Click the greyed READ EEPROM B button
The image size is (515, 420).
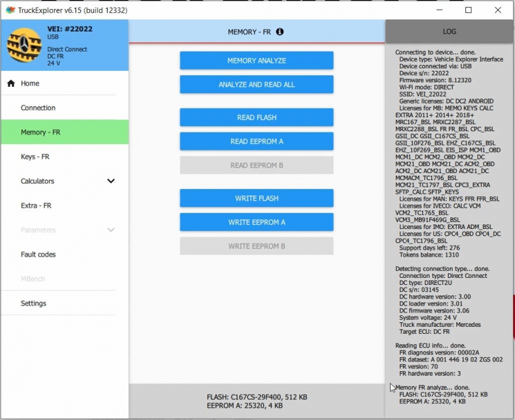[x=256, y=165]
